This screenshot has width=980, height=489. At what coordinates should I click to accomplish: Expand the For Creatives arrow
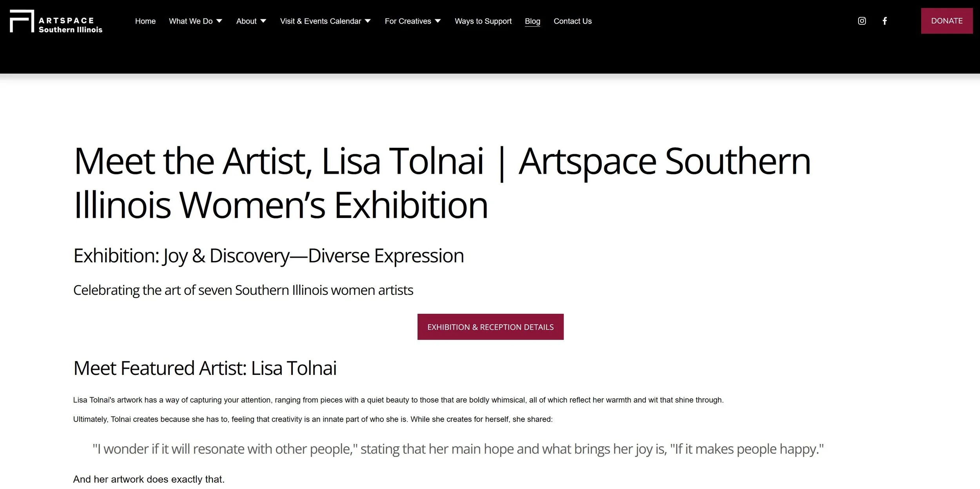pos(438,21)
